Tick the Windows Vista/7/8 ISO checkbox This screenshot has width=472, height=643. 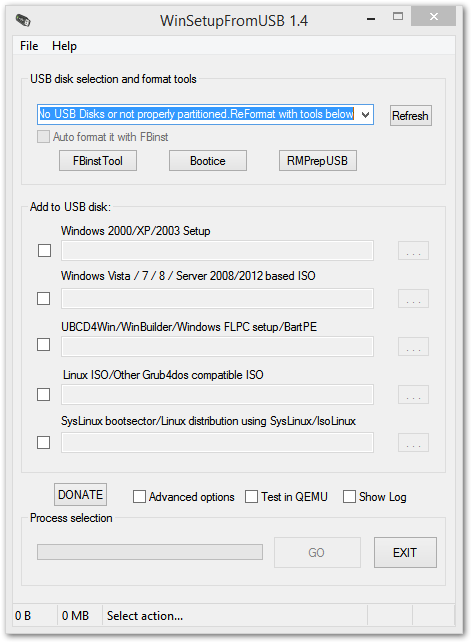[x=43, y=299]
